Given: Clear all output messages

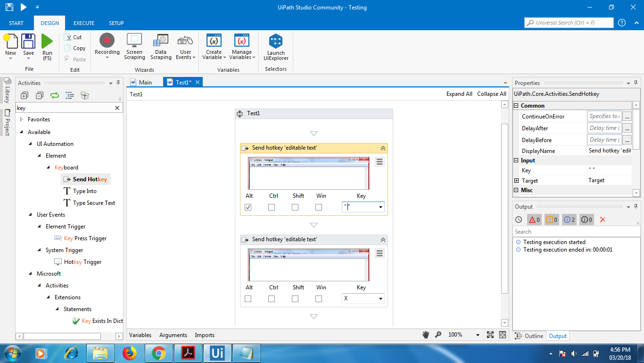Looking at the screenshot, I should (x=603, y=219).
